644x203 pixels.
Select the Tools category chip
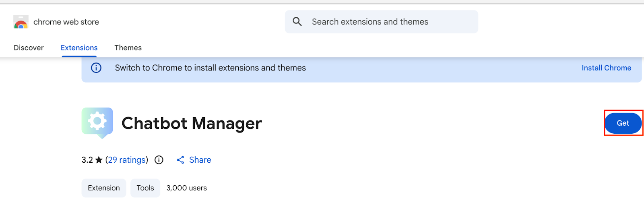click(x=145, y=188)
